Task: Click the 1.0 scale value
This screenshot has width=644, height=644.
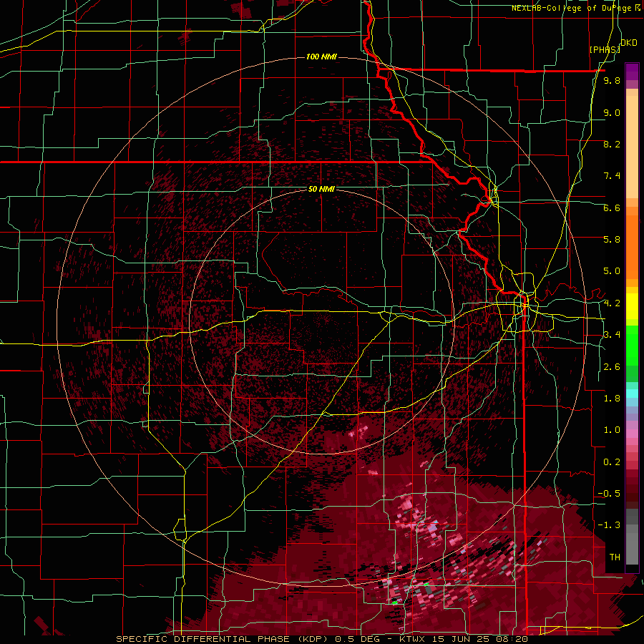Action: [x=612, y=430]
